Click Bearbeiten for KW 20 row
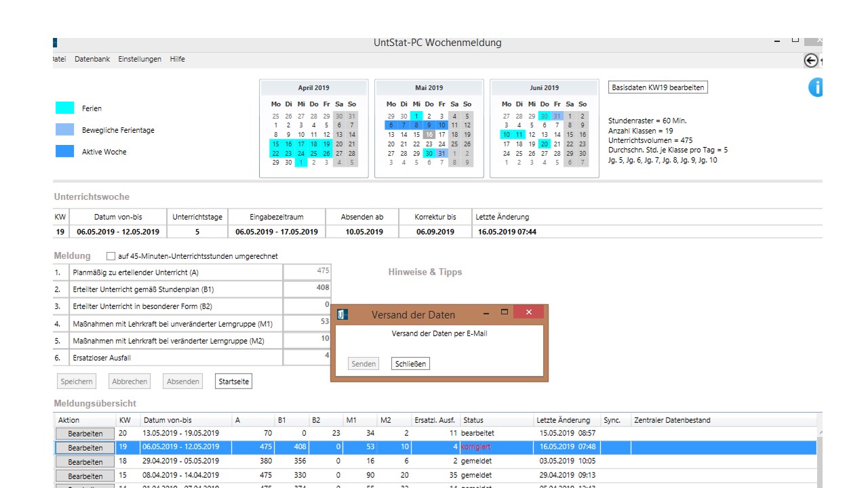 (85, 434)
